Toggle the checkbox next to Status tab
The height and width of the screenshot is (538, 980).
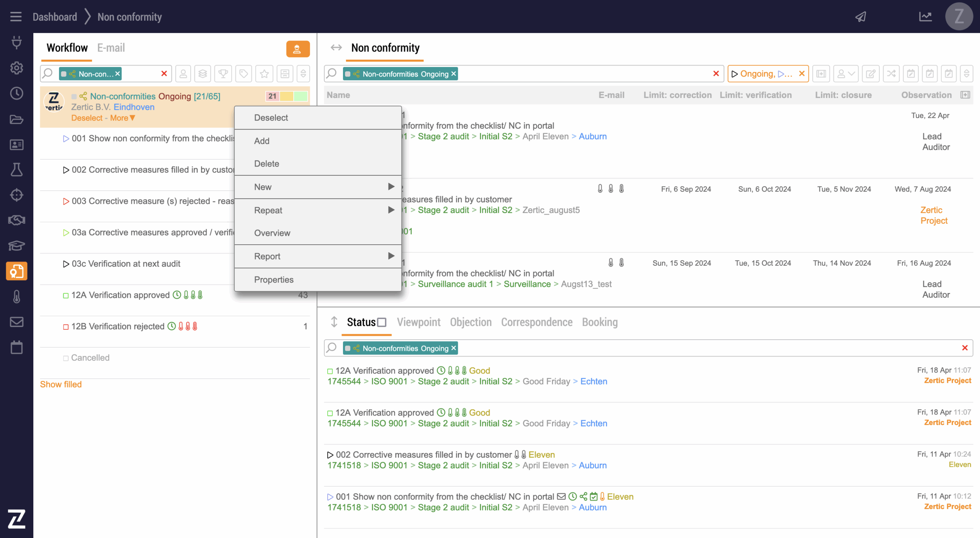[382, 322]
